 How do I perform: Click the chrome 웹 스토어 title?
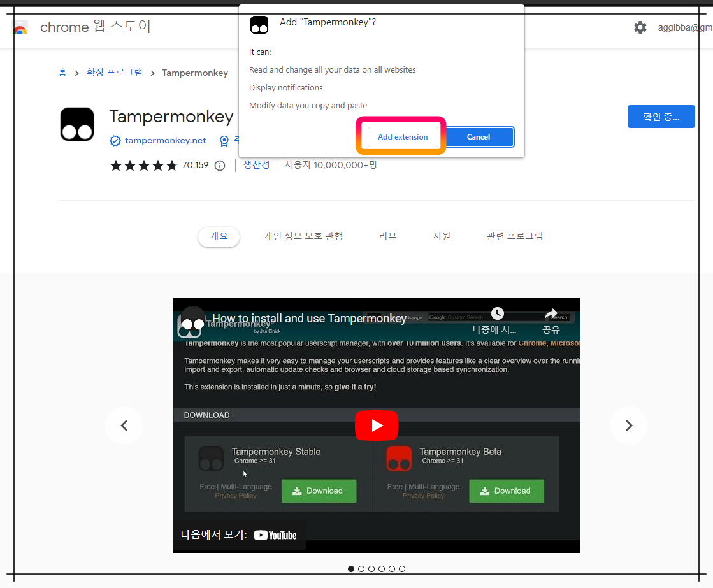click(96, 27)
